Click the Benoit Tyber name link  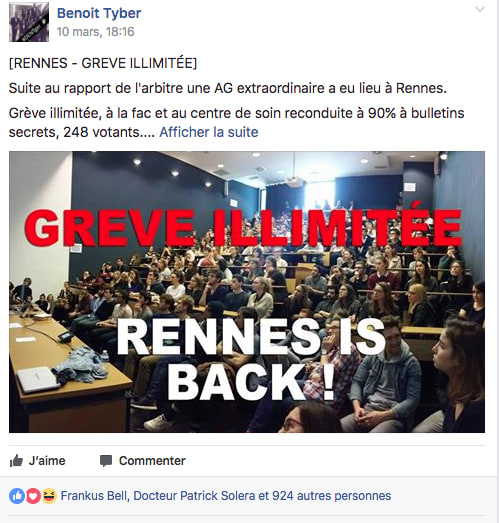(x=99, y=13)
